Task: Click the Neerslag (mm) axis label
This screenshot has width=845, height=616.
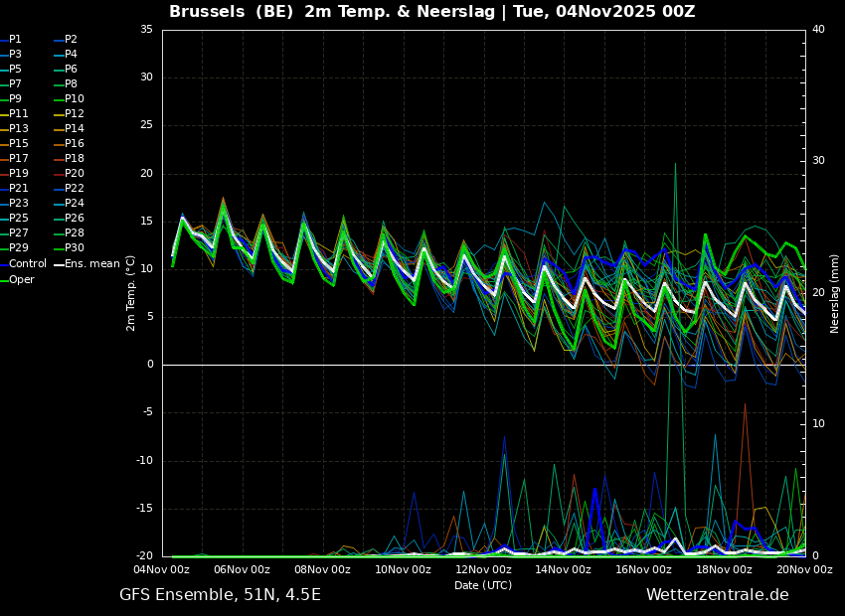Action: click(835, 293)
